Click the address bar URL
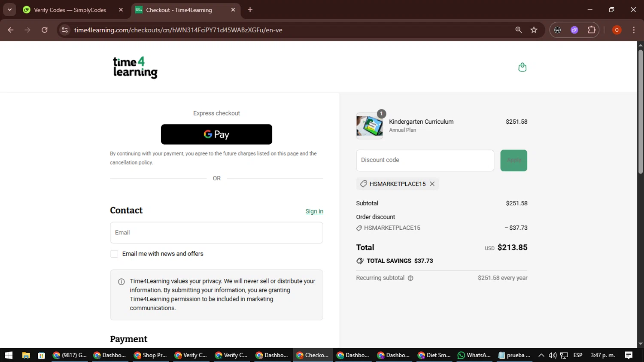644x362 pixels. (x=178, y=30)
